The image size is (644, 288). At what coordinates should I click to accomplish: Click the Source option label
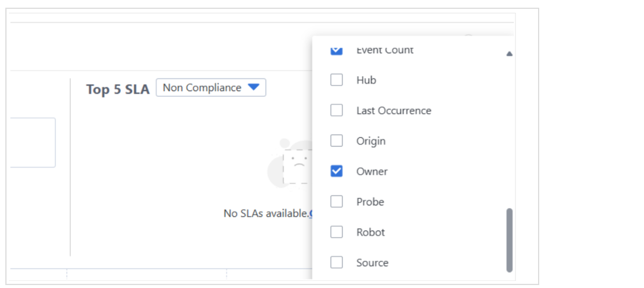point(372,263)
